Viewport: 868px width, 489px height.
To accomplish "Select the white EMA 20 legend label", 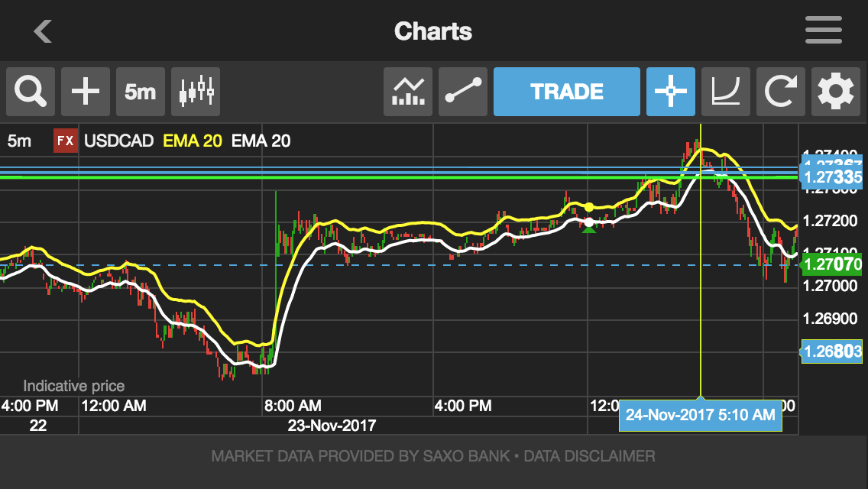I will click(261, 141).
